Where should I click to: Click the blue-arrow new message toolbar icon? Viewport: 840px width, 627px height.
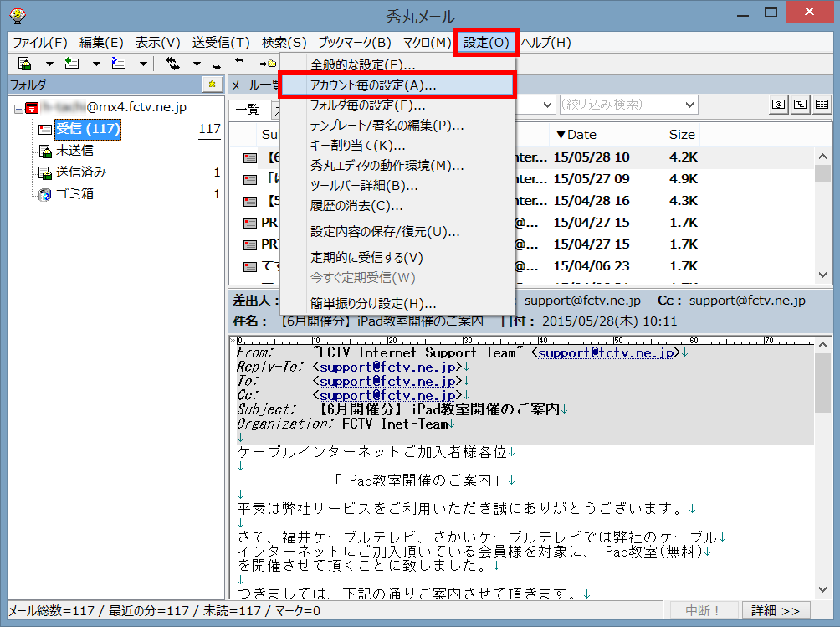click(119, 64)
